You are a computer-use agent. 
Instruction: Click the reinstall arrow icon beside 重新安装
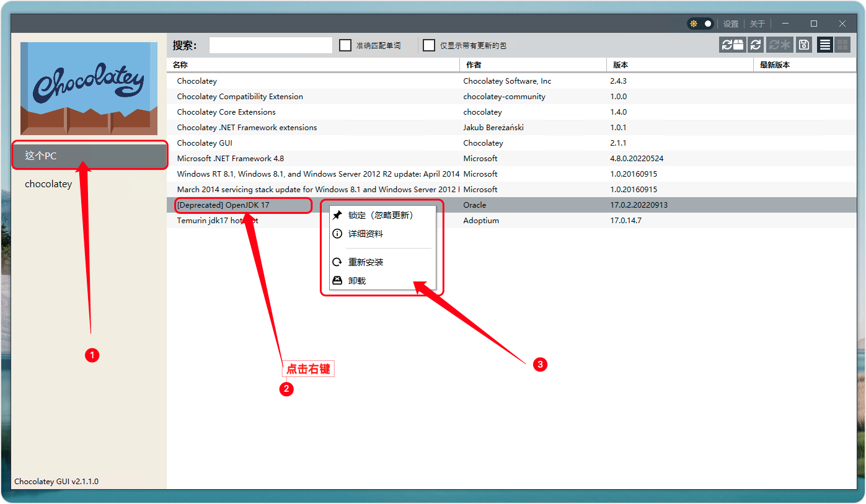tap(337, 262)
